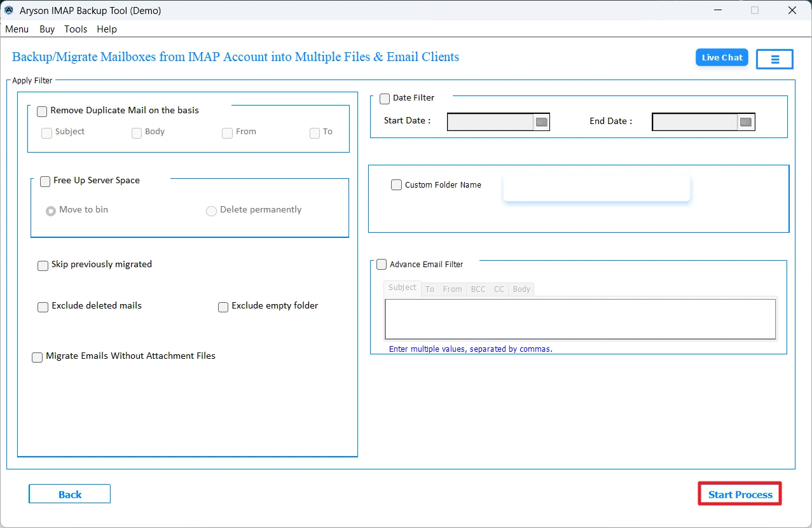The image size is (812, 528).
Task: Select the Delete permanently option
Action: click(211, 211)
